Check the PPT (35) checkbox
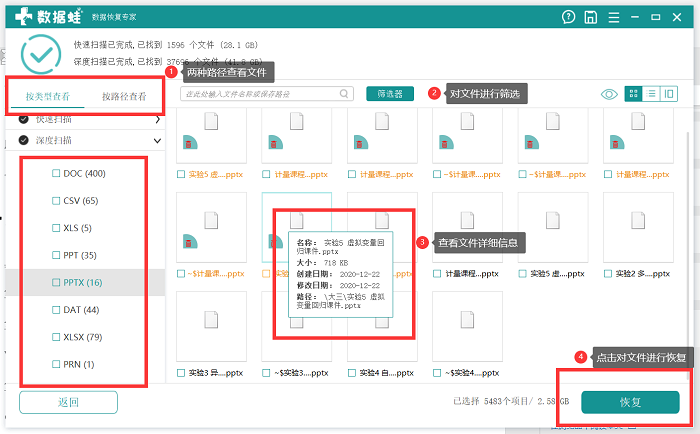700x434 pixels. coord(56,255)
